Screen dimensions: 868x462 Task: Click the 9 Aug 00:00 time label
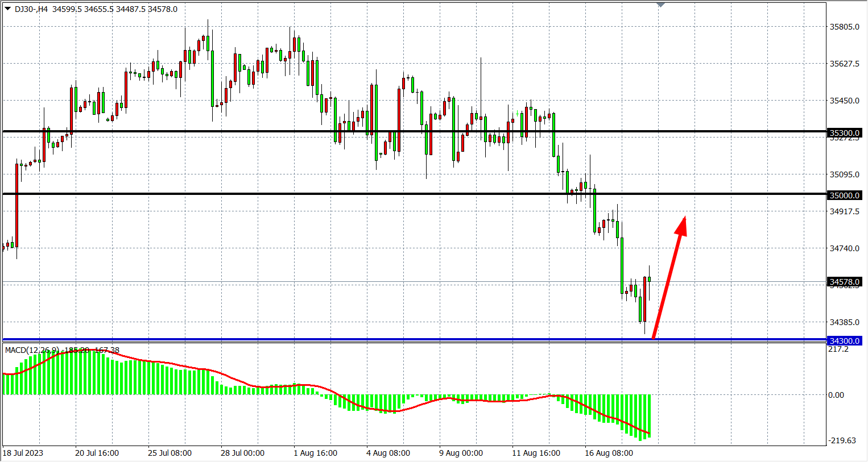(x=461, y=453)
